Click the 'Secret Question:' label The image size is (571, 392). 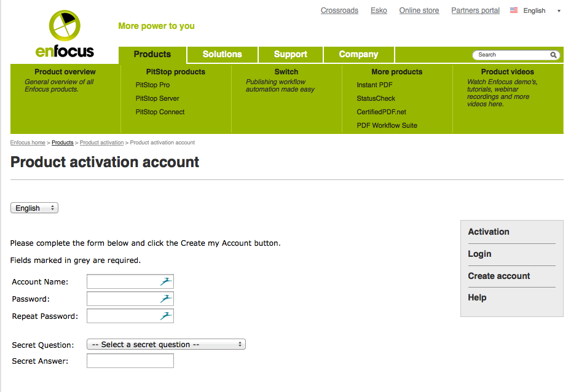coord(43,345)
